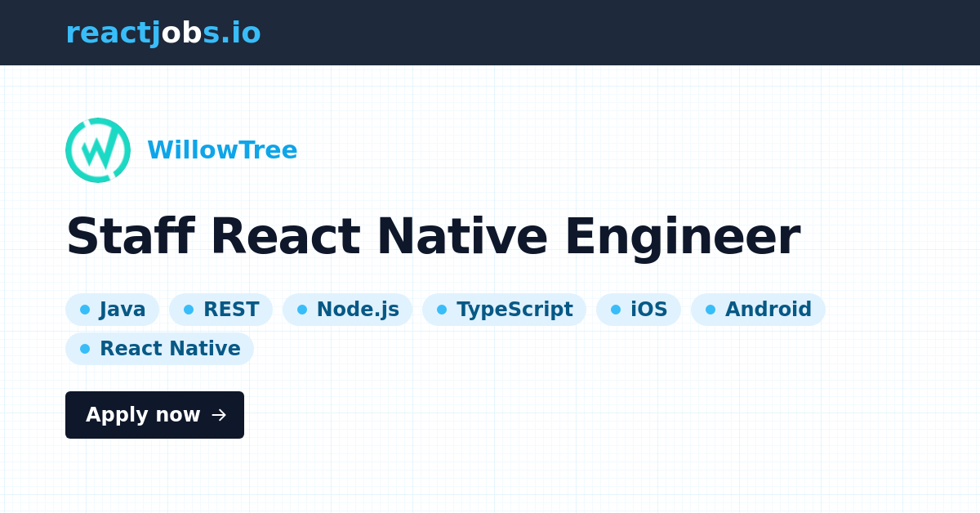Click the WillowTree company logo icon
This screenshot has width=980, height=513.
[98, 150]
